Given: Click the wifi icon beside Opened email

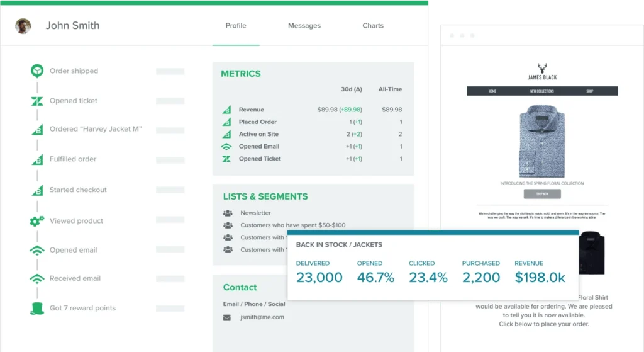Looking at the screenshot, I should (x=37, y=250).
